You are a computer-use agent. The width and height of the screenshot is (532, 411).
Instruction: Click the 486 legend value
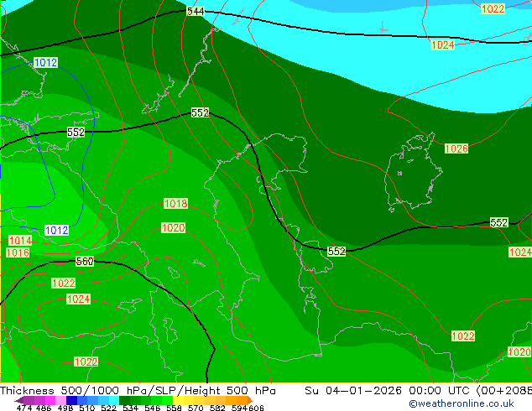tap(44, 408)
